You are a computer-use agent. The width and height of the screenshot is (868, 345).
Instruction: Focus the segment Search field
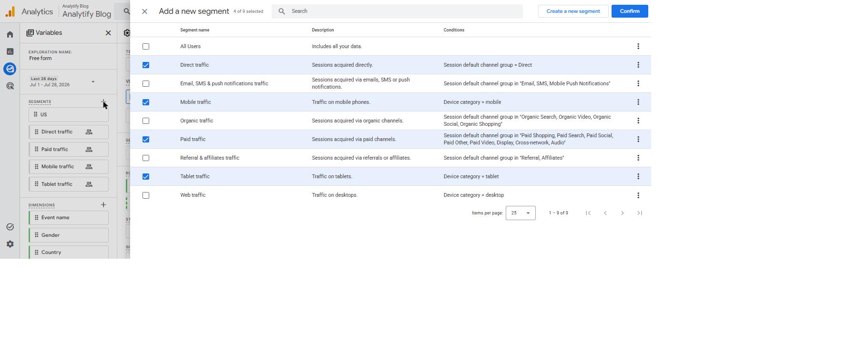point(397,11)
